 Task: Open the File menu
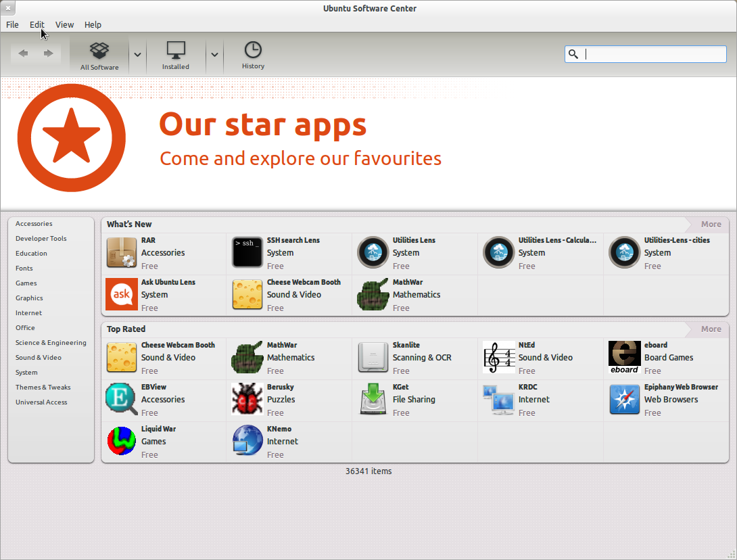coord(12,24)
